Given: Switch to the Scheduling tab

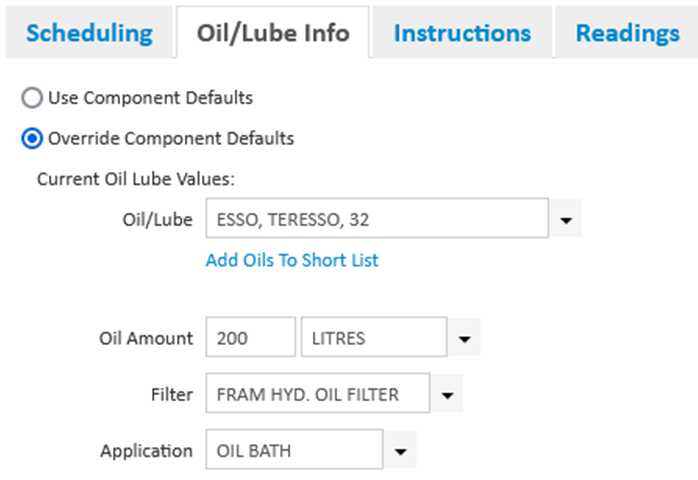Looking at the screenshot, I should pyautogui.click(x=89, y=33).
